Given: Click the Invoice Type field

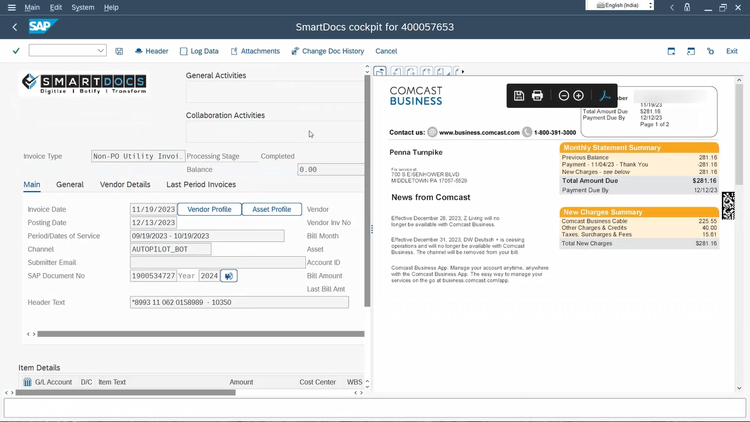Looking at the screenshot, I should pos(138,156).
